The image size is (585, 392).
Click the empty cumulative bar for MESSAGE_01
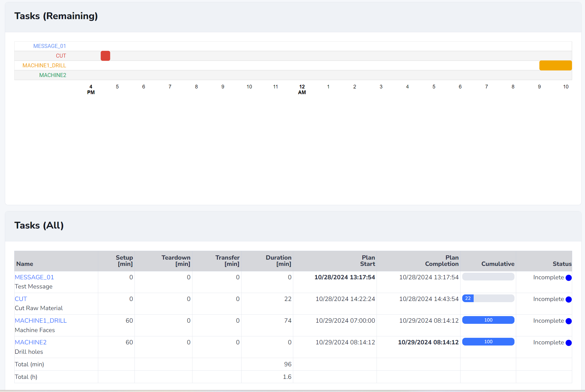[x=488, y=276]
